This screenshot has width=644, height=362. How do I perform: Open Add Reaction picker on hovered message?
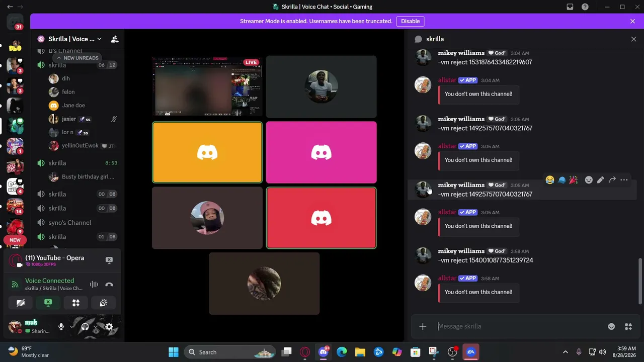[589, 180]
